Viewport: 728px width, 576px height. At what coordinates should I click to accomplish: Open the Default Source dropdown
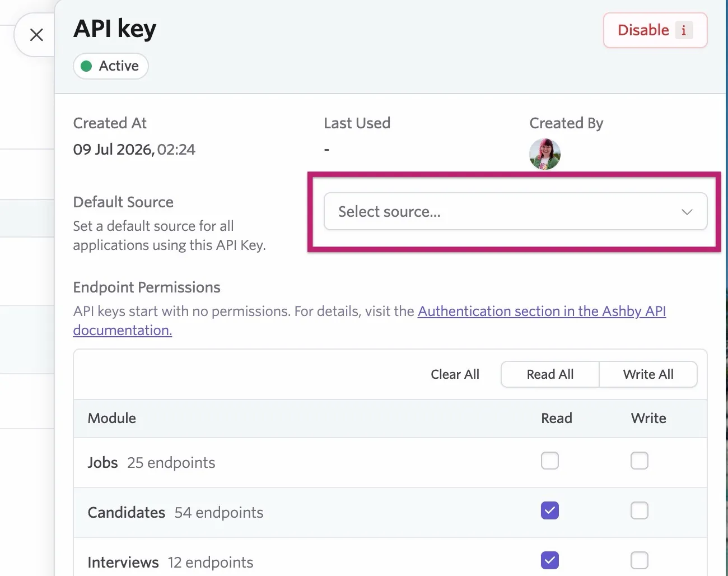coord(515,211)
